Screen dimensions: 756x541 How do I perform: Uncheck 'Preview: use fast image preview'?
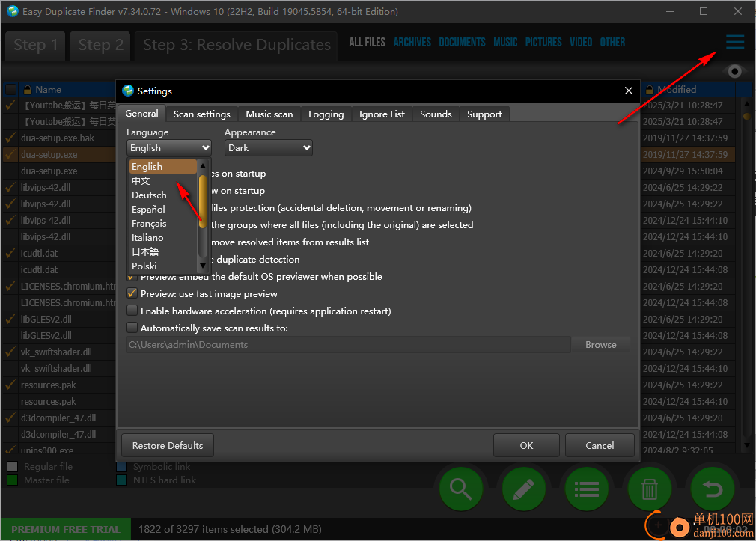tap(132, 293)
